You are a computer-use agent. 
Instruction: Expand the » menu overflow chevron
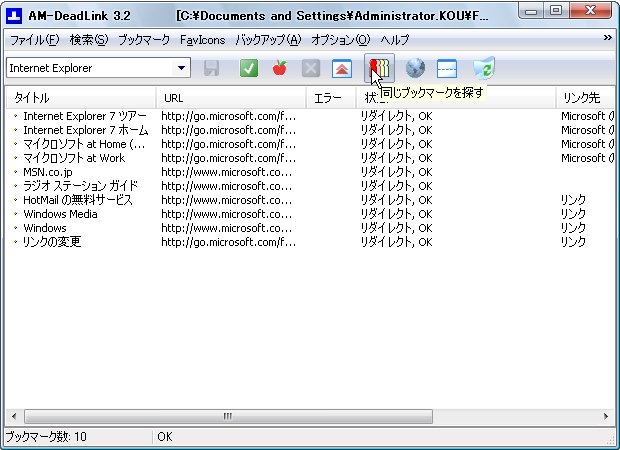coord(608,38)
